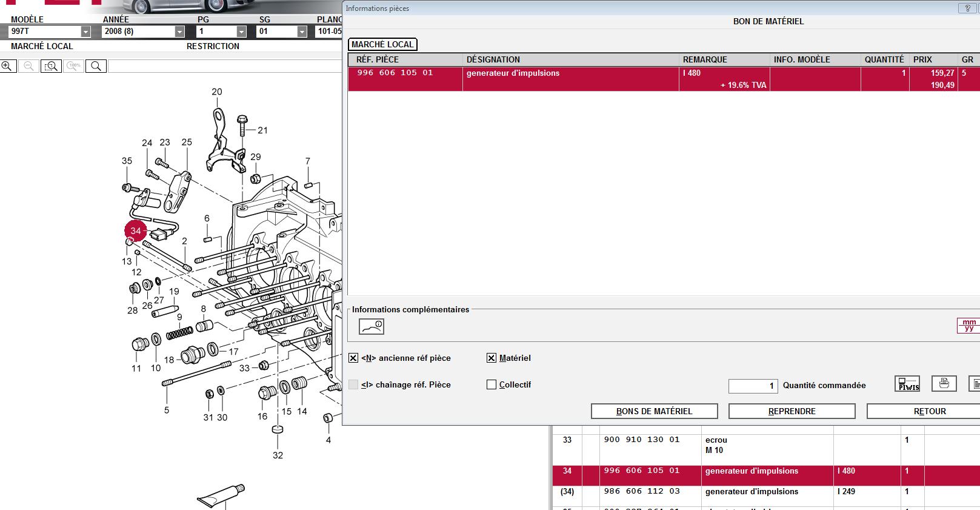Click the zoom in magnifier icon
The height and width of the screenshot is (510, 980).
[8, 66]
